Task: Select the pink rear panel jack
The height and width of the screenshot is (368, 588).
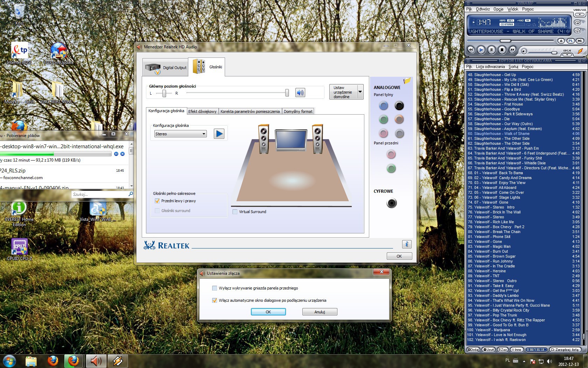Action: [384, 134]
